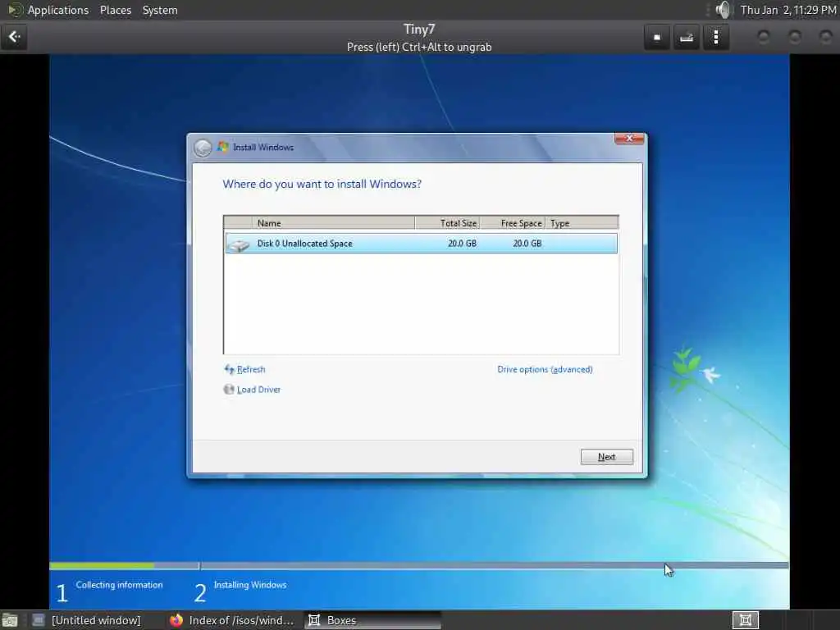Click the heading Where do you want to install Windows?
The height and width of the screenshot is (630, 840).
(x=322, y=185)
